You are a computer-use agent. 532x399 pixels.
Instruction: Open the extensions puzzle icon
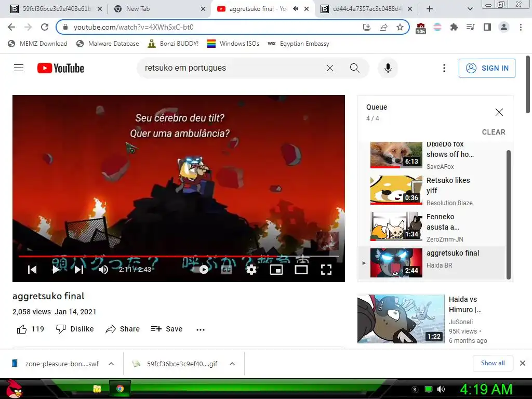[454, 27]
